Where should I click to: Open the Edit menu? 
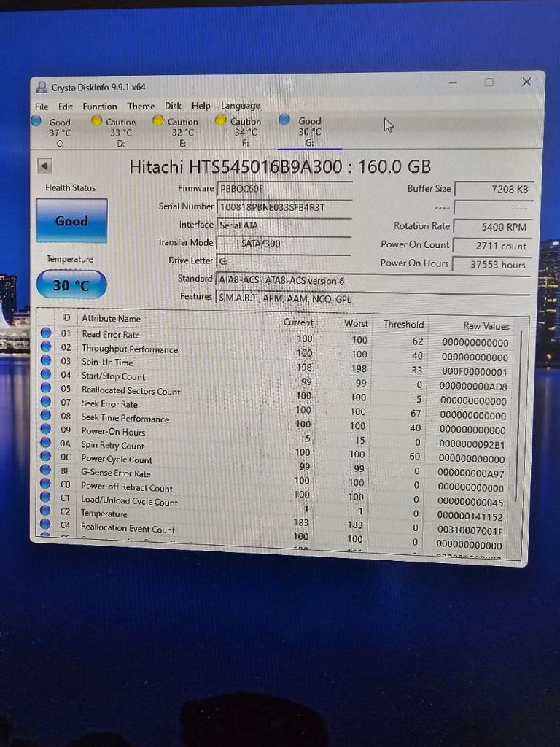coord(65,107)
